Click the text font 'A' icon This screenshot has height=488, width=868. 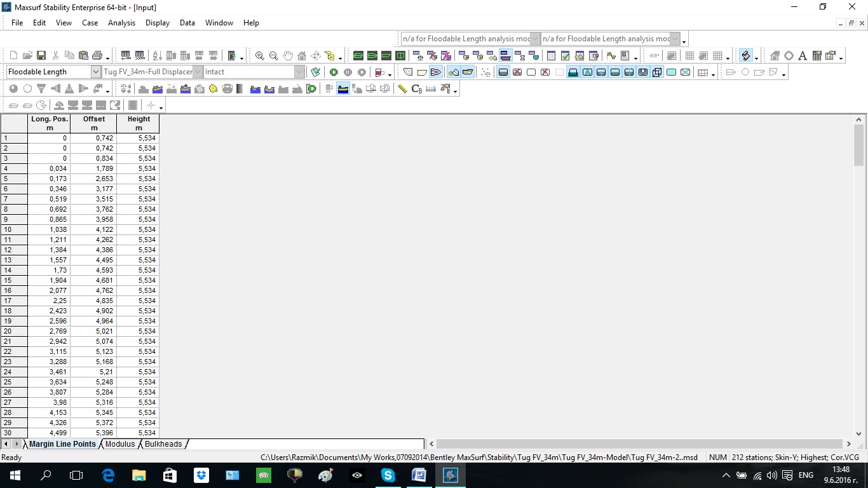[803, 56]
